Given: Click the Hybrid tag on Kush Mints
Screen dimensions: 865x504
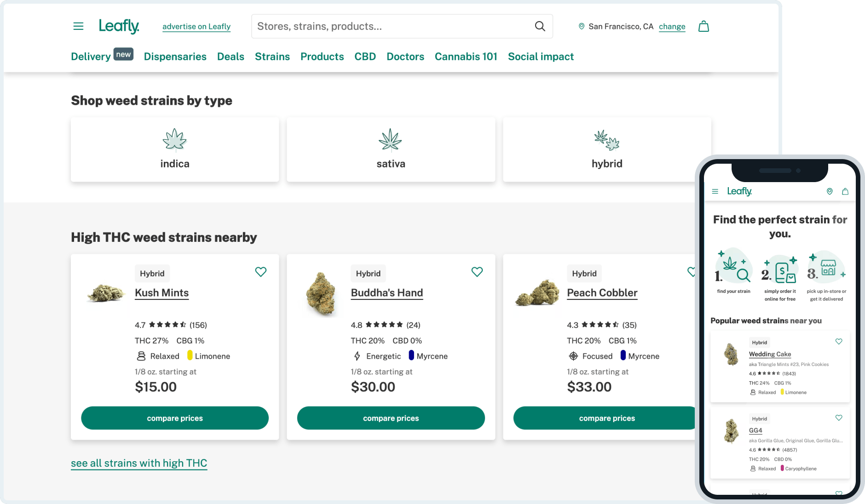Looking at the screenshot, I should [152, 274].
